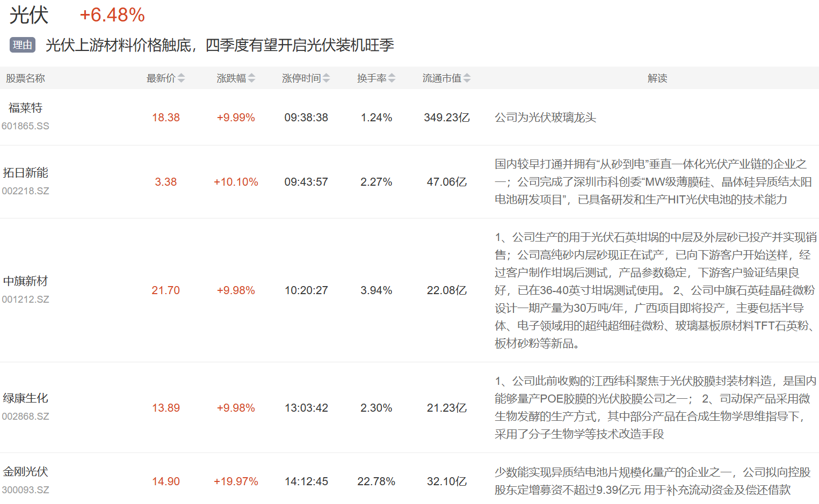Screen dimensions: 819x504
Task: Click 福莱特's 公司为光伏玻璃龙头 description
Action: click(x=545, y=118)
